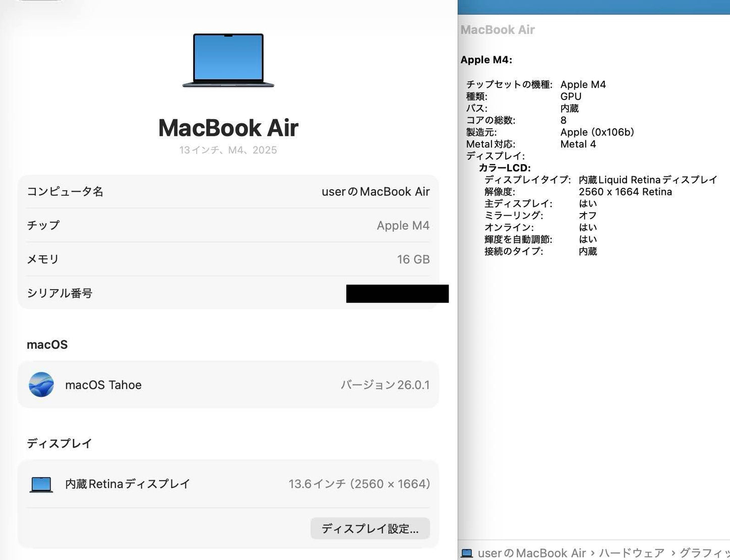Click the ミラーリング value オフ
This screenshot has height=560, width=730.
pos(588,216)
